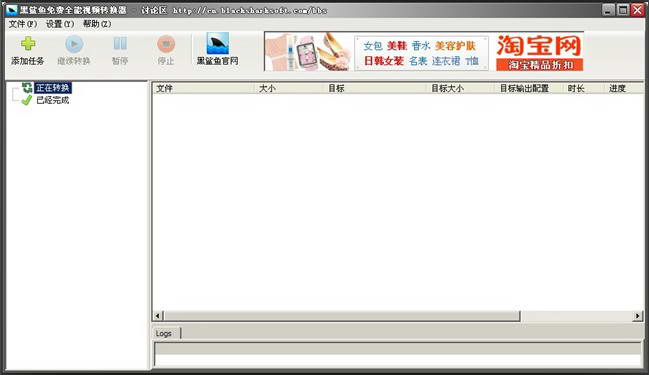
Task: Open the 设置(Y) menu
Action: click(60, 24)
